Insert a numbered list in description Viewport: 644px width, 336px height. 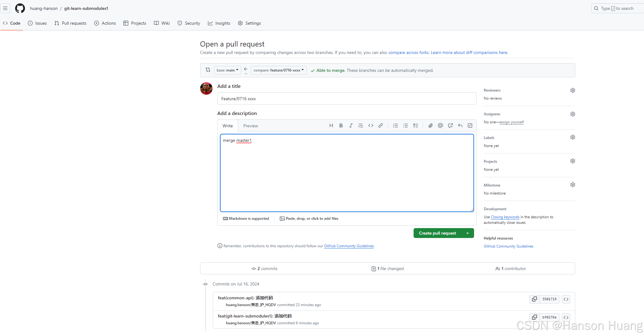point(395,125)
